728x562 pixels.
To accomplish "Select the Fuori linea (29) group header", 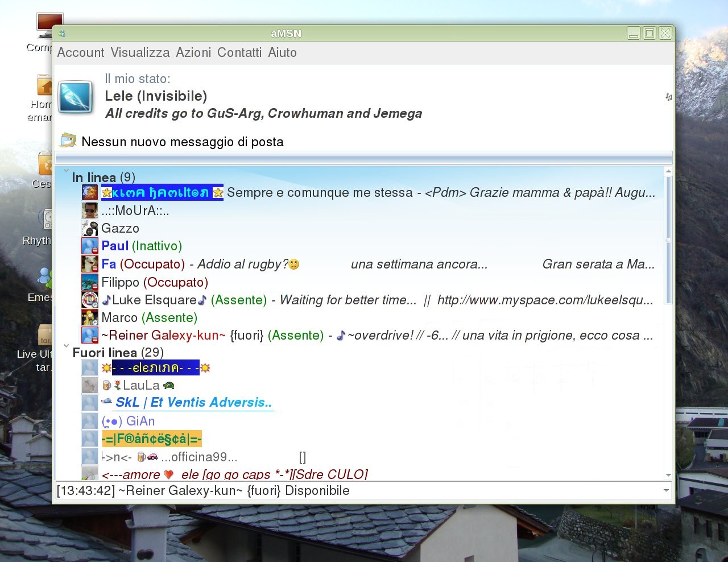I will point(118,353).
